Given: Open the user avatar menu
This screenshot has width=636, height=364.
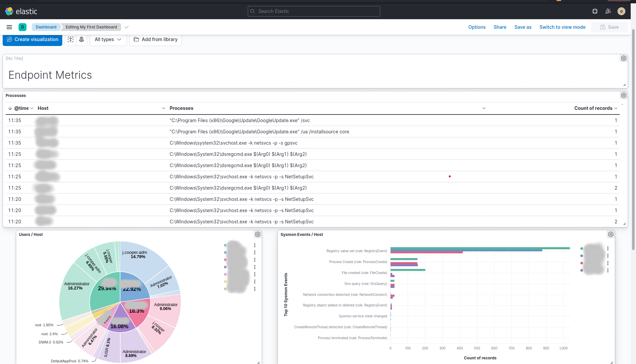Looking at the screenshot, I should point(621,11).
